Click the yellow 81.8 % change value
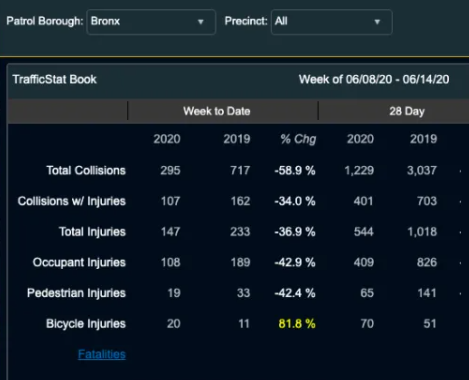This screenshot has width=469, height=380. coord(297,324)
